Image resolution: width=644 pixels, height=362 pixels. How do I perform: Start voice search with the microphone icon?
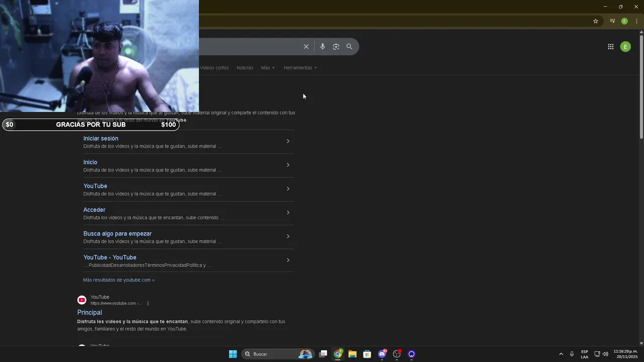click(323, 47)
